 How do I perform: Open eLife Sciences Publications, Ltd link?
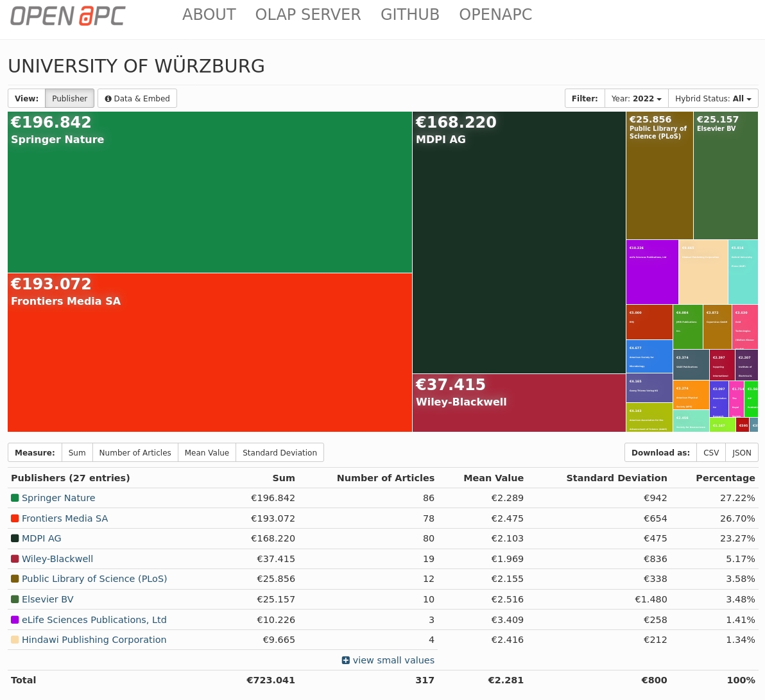coord(94,620)
